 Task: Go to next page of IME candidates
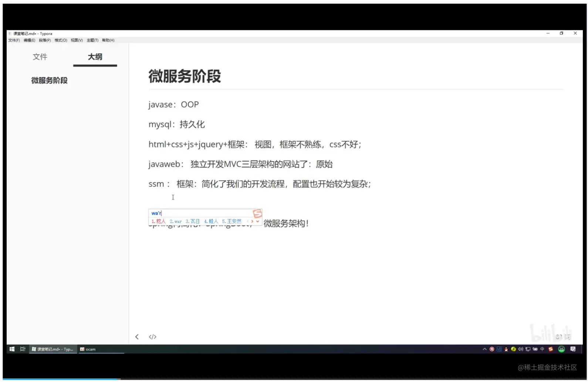click(x=252, y=221)
